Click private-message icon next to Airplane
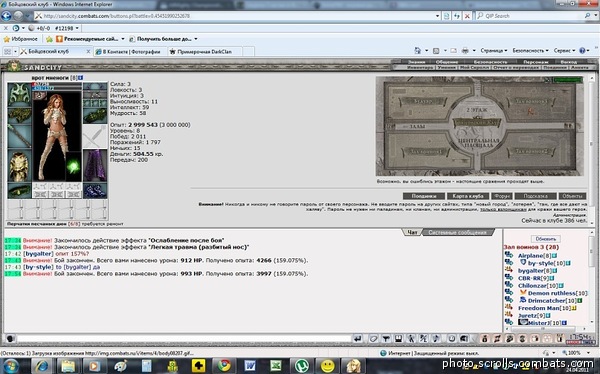This screenshot has height=374, width=600. pyautogui.click(x=509, y=255)
